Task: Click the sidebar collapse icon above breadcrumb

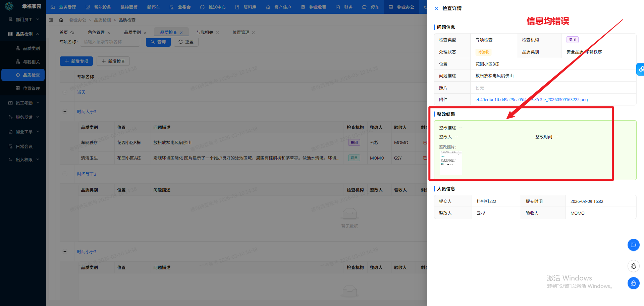Action: (x=51, y=20)
